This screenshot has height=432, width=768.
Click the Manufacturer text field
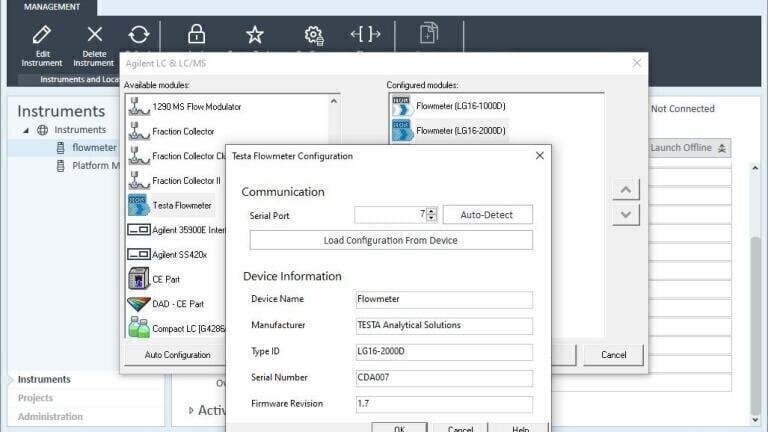coord(444,326)
